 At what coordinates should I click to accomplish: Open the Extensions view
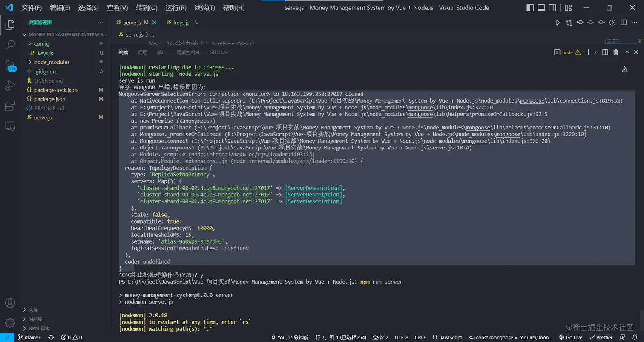pyautogui.click(x=10, y=106)
